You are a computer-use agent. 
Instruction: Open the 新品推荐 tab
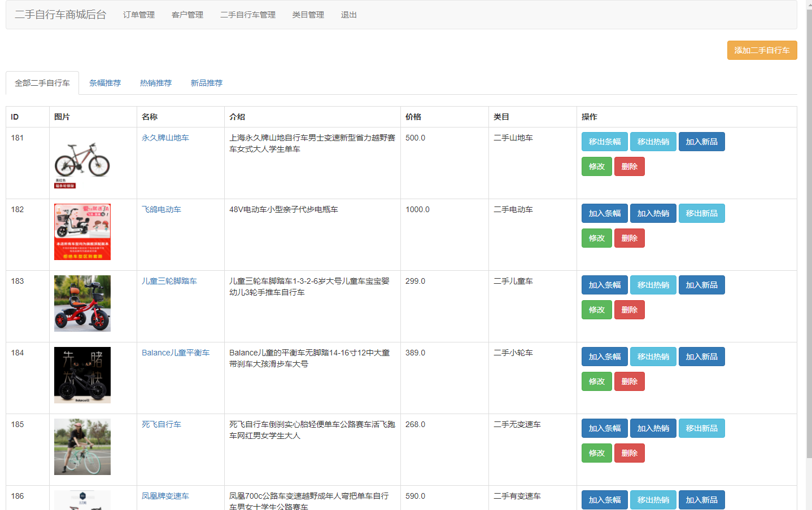207,82
